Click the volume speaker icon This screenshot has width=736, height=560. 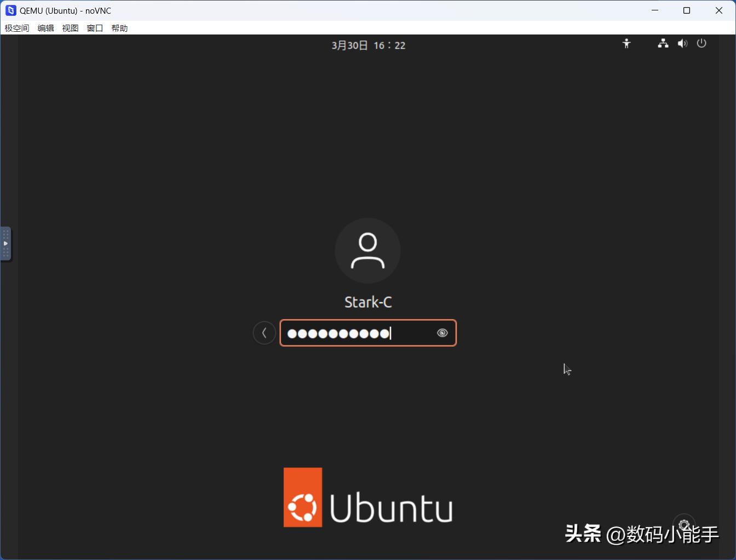[682, 44]
